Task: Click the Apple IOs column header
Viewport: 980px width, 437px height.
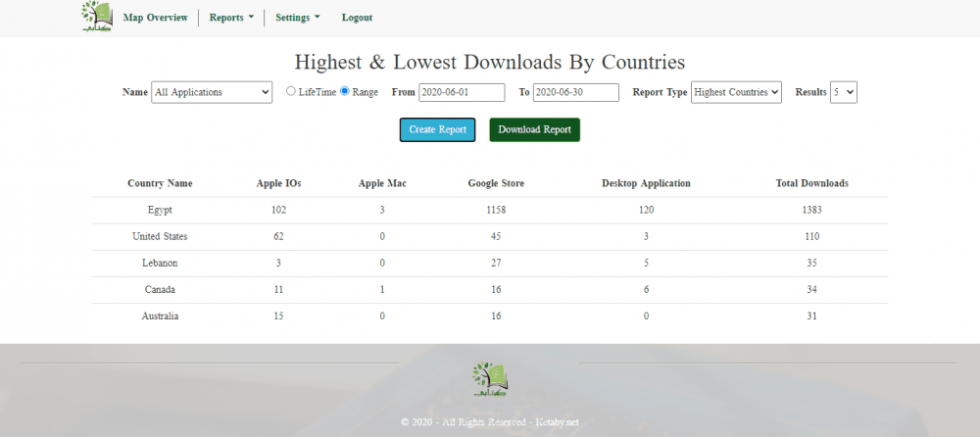Action: pyautogui.click(x=278, y=183)
